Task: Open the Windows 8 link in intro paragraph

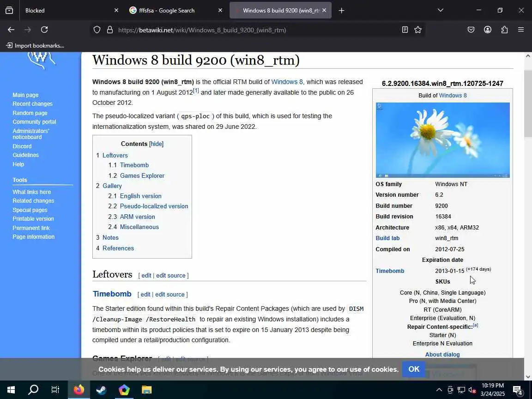Action: pyautogui.click(x=287, y=82)
